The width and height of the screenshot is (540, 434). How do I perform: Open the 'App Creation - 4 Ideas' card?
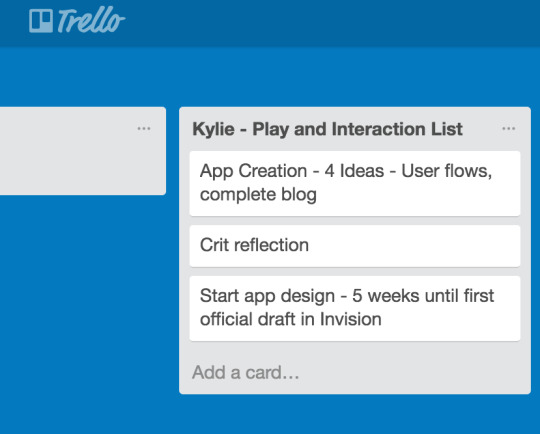pyautogui.click(x=355, y=183)
